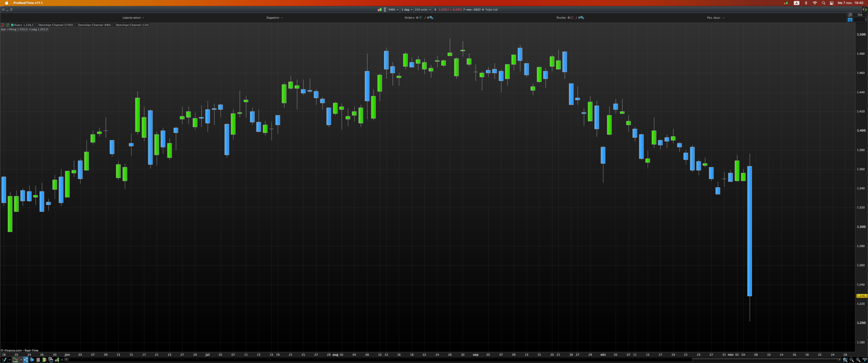Open the 3401 ticker dropdown
The image size is (868, 363).
click(x=393, y=9)
